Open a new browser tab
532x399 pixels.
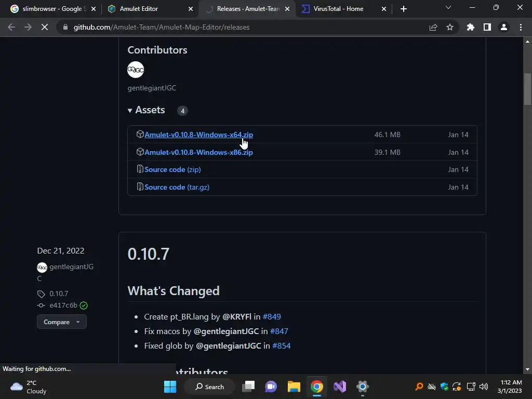(403, 9)
